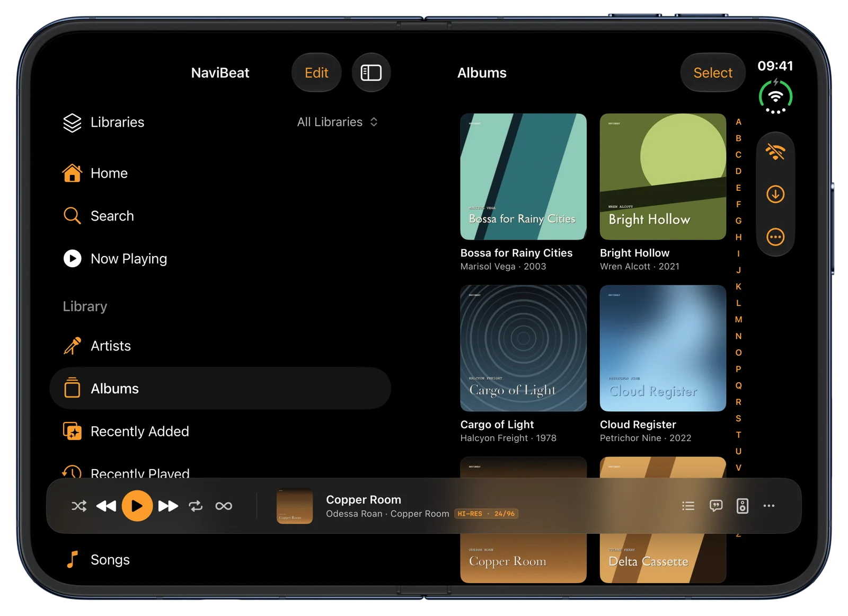Jump to letter A in index
Viewport: 848px width, 616px height.
pyautogui.click(x=738, y=122)
